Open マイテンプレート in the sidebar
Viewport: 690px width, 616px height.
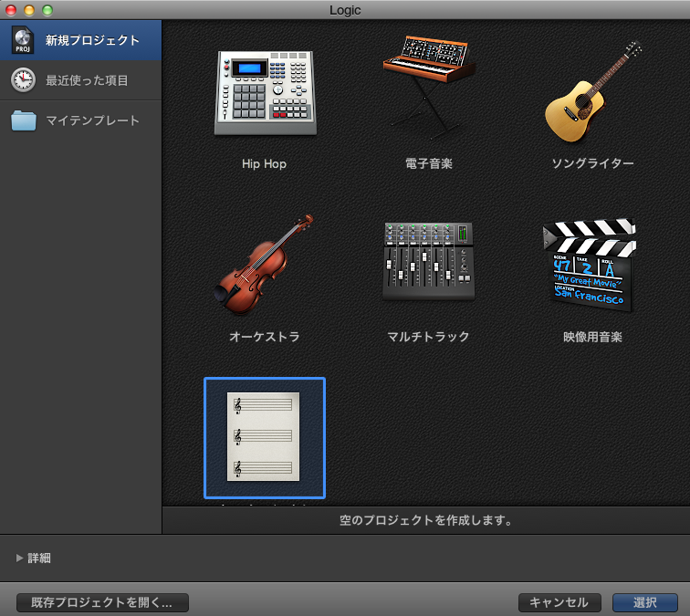pyautogui.click(x=80, y=120)
